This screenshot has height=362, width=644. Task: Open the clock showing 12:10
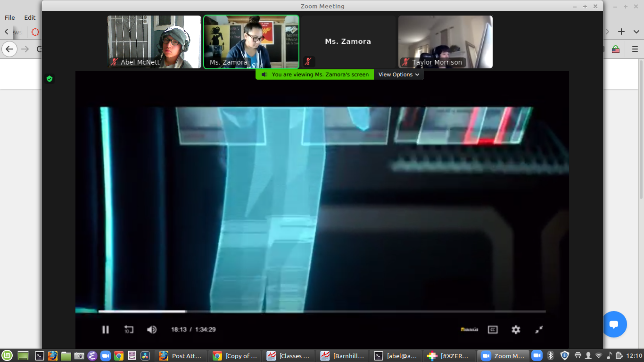pyautogui.click(x=634, y=356)
